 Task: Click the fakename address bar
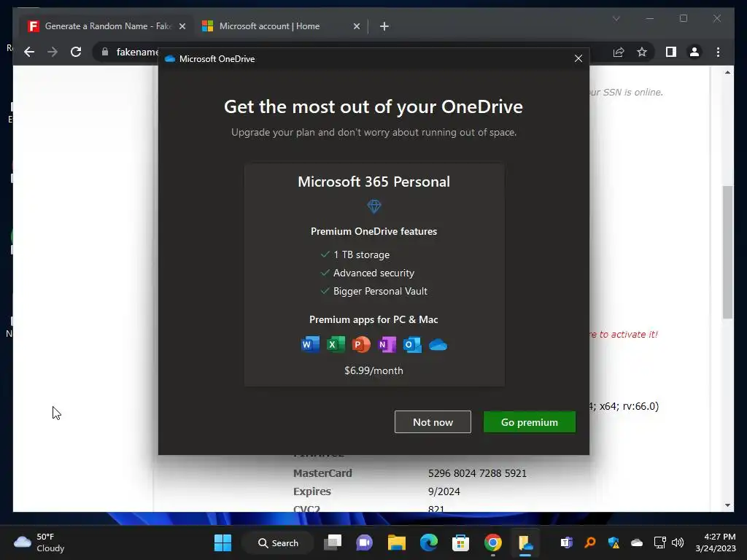(137, 52)
